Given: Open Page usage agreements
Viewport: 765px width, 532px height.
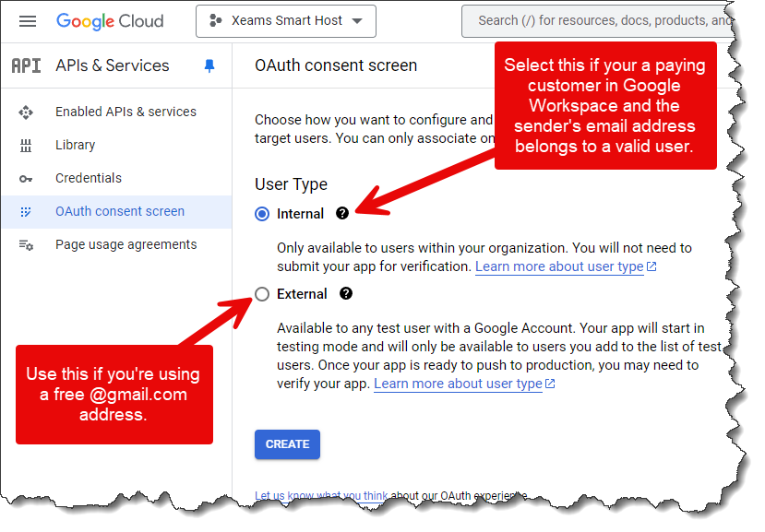Looking at the screenshot, I should point(126,244).
